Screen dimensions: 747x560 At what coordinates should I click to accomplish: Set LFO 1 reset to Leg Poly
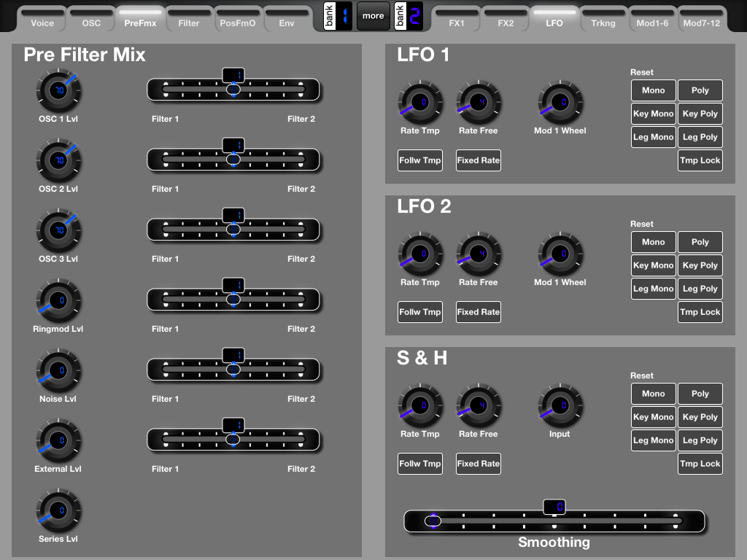click(700, 137)
